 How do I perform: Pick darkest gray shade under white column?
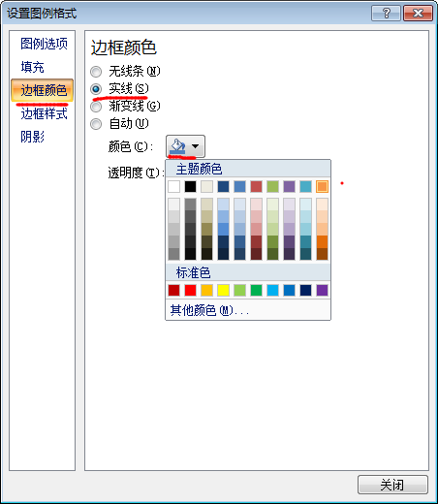173,254
